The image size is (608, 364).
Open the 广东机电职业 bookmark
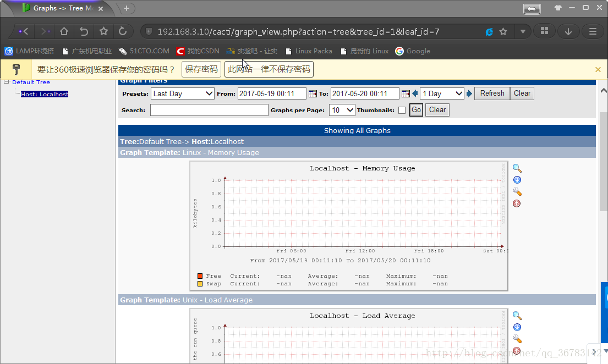coord(87,51)
